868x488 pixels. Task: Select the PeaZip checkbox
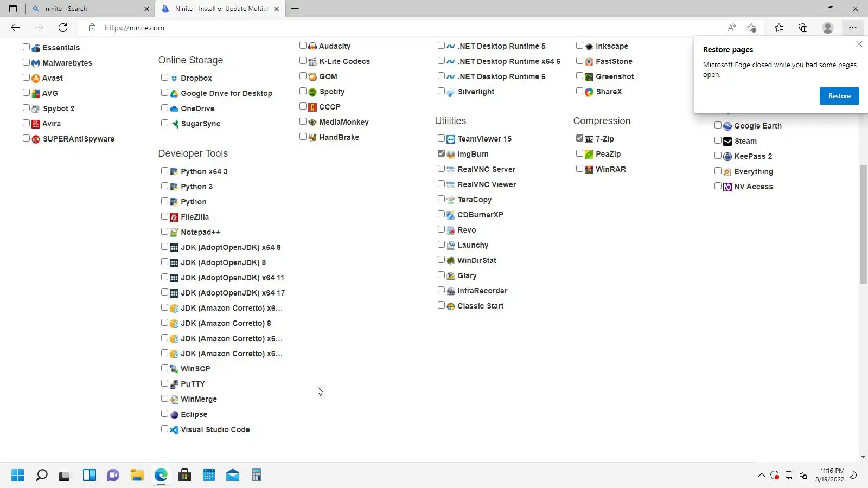click(579, 153)
